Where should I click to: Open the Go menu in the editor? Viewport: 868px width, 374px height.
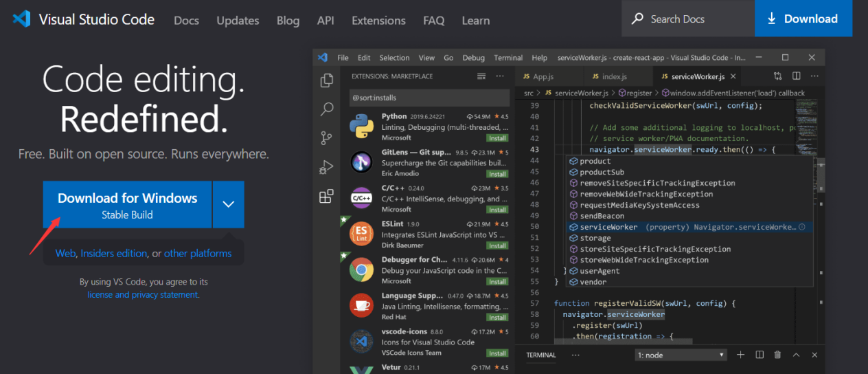point(448,58)
